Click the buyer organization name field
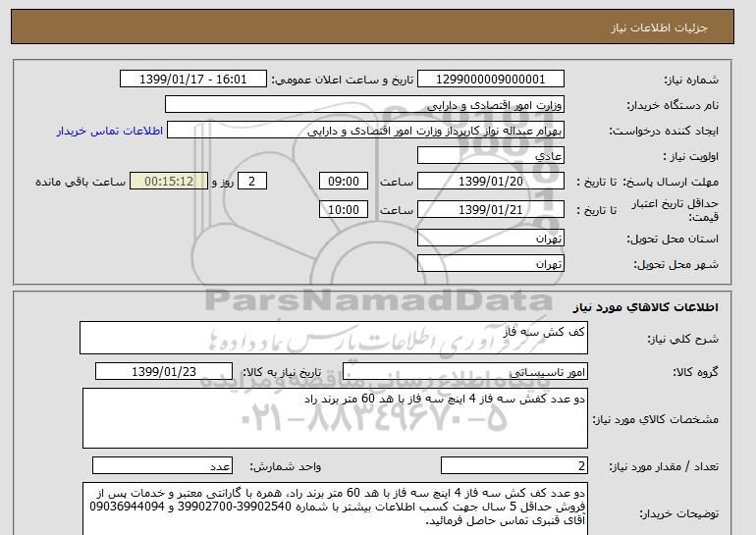Viewport: 756px width, 535px height. coord(364,105)
